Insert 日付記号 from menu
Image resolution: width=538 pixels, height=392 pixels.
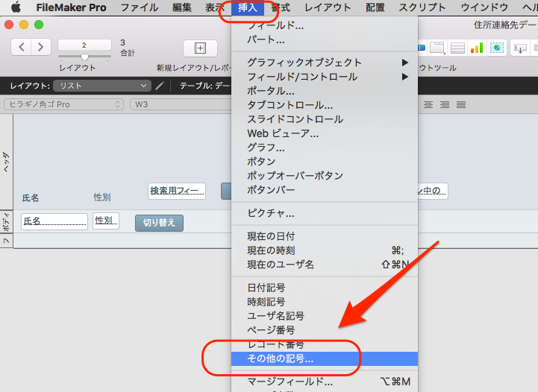[325, 288]
